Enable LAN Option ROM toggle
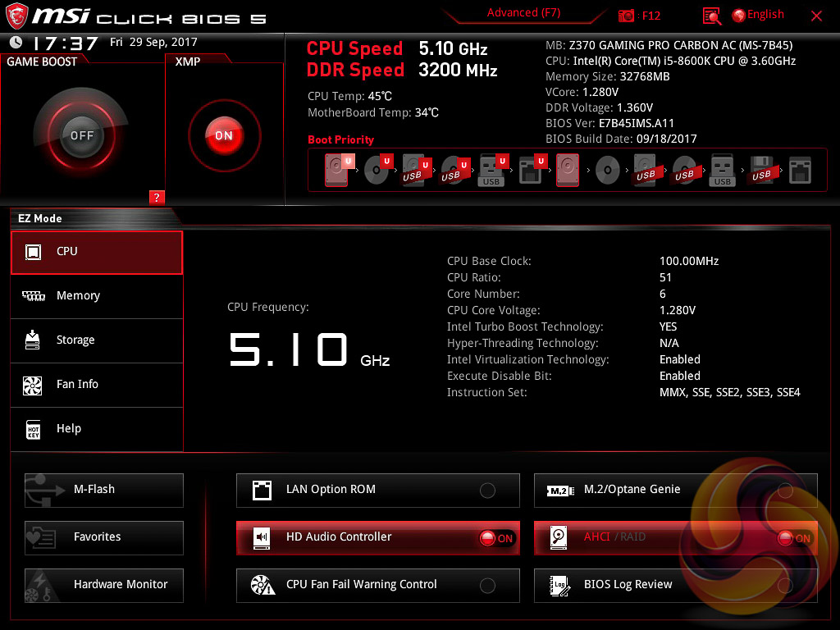The image size is (840, 630). point(487,491)
